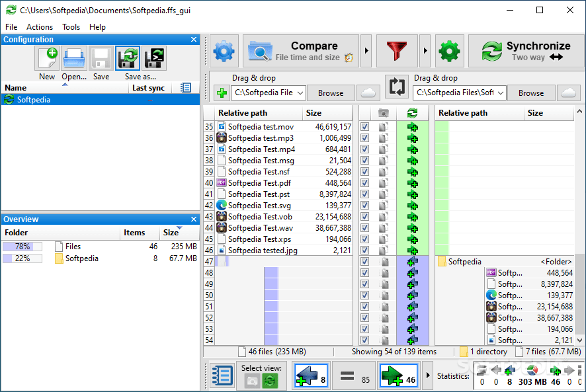Open left side cloud folder access
The image size is (586, 392).
tap(368, 93)
